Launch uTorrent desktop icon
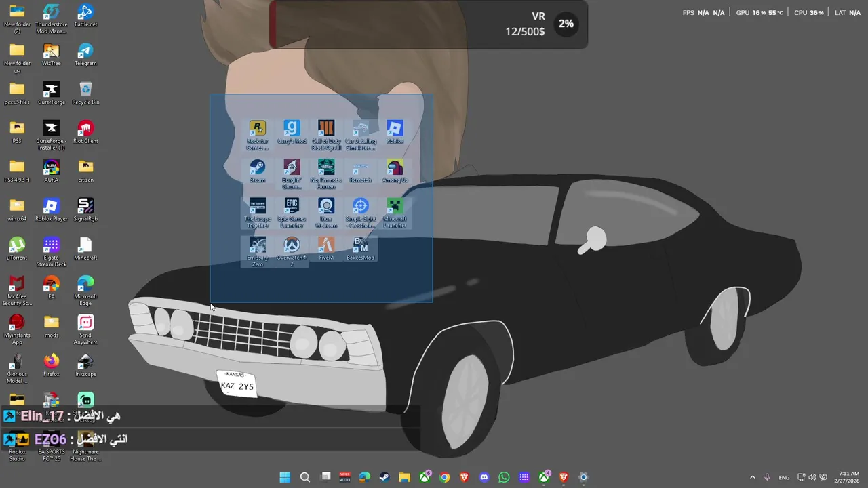This screenshot has width=868, height=488. pyautogui.click(x=17, y=248)
